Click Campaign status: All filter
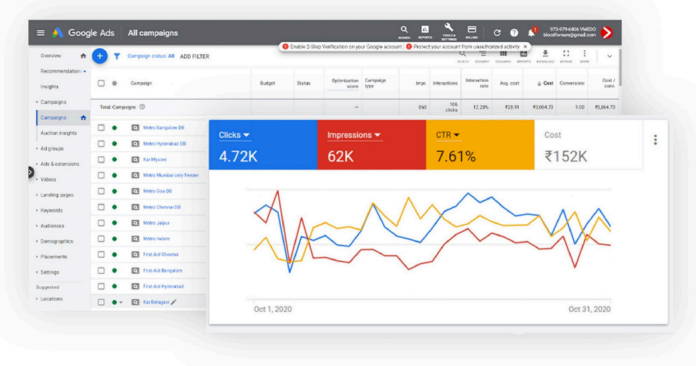The height and width of the screenshot is (366, 696). coord(151,56)
